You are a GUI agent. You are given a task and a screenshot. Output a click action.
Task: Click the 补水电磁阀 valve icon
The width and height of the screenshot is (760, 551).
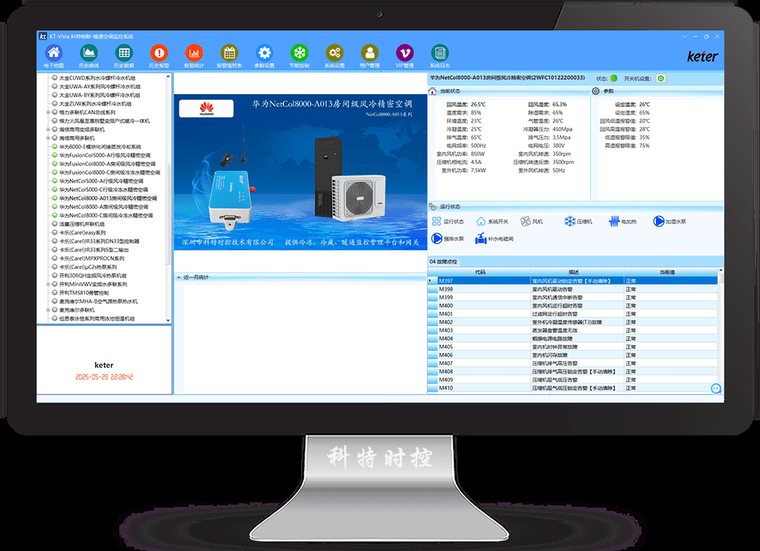(481, 238)
